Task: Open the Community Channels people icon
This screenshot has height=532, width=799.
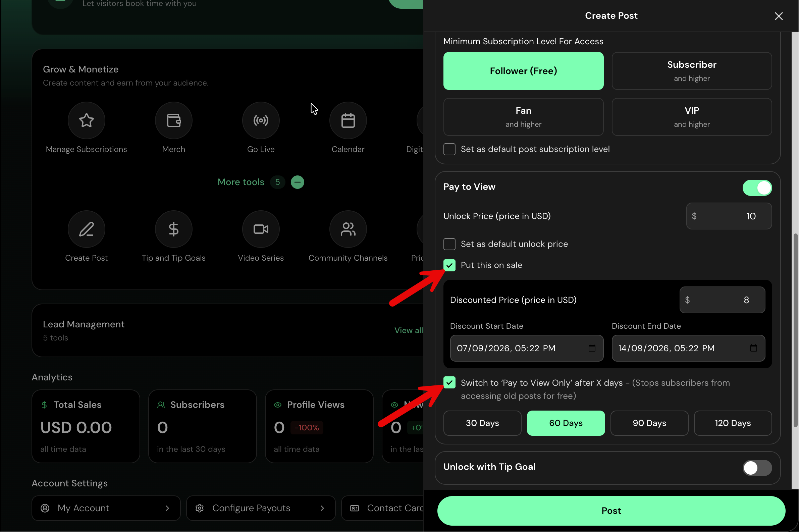Action: [x=348, y=229]
